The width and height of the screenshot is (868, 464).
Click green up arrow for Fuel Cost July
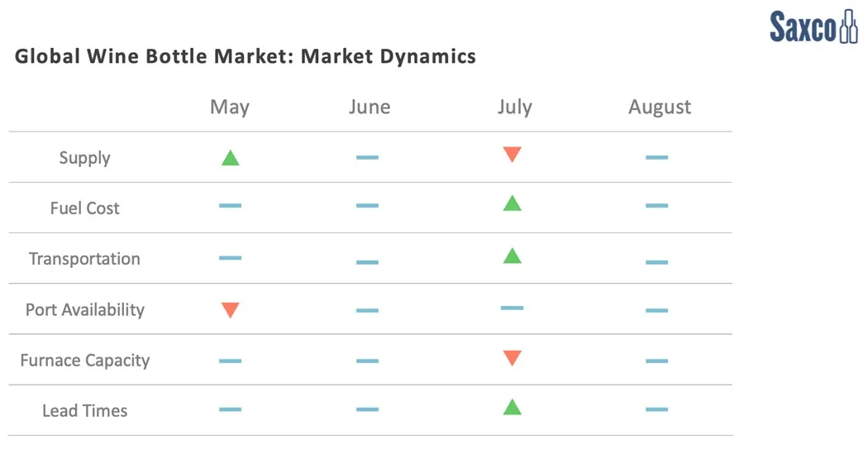[512, 203]
